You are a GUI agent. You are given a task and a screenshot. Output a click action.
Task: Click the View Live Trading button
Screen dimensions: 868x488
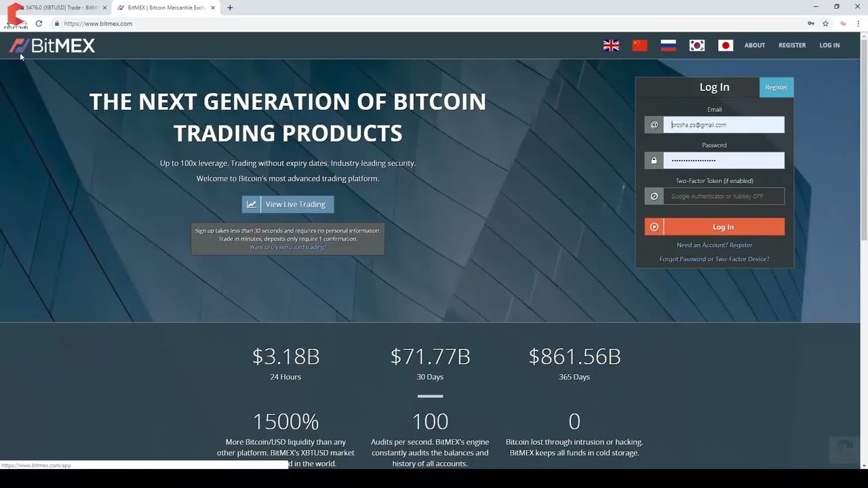288,204
